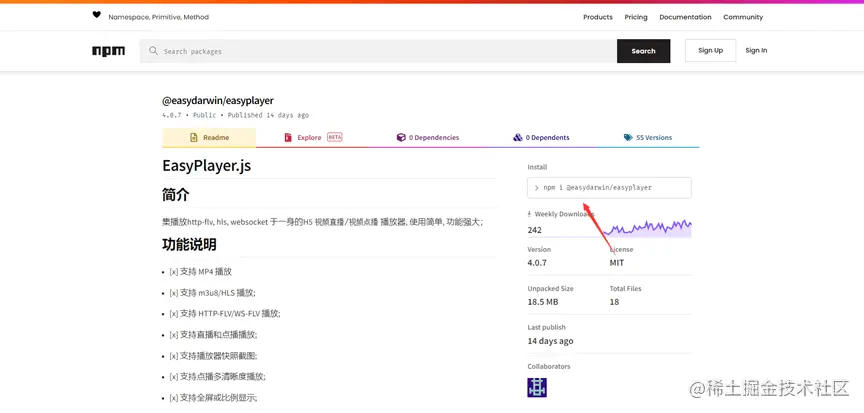Click the Explore tab's red file icon

[288, 138]
